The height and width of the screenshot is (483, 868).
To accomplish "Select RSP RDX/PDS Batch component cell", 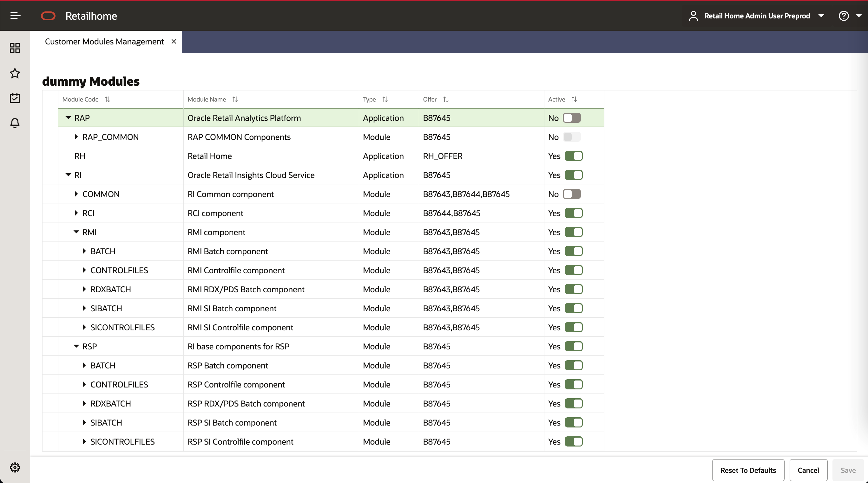I will pos(271,403).
